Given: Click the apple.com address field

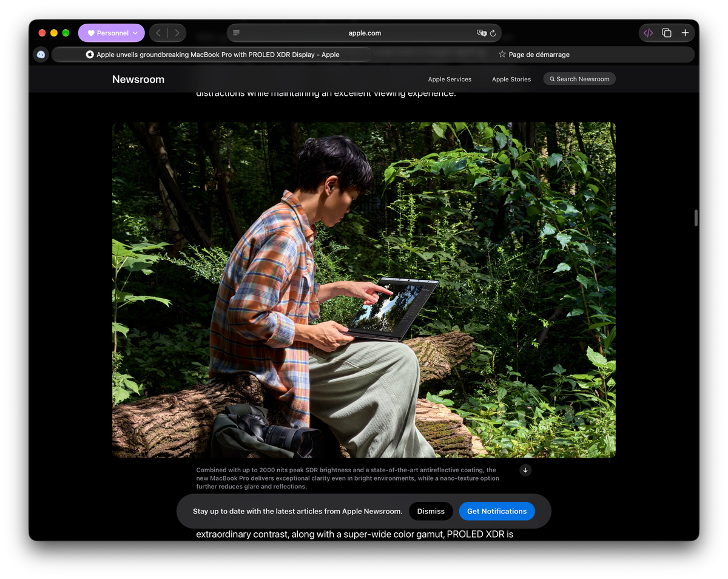Looking at the screenshot, I should pyautogui.click(x=365, y=33).
